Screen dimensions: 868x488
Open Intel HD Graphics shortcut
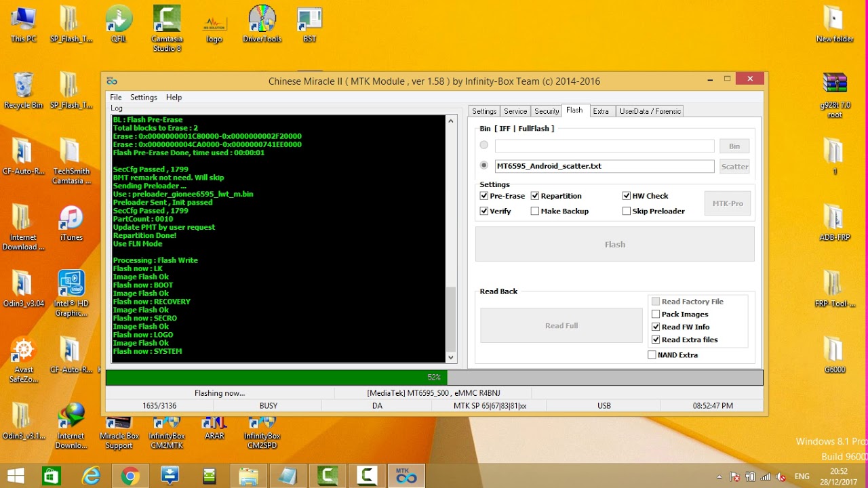[x=71, y=293]
